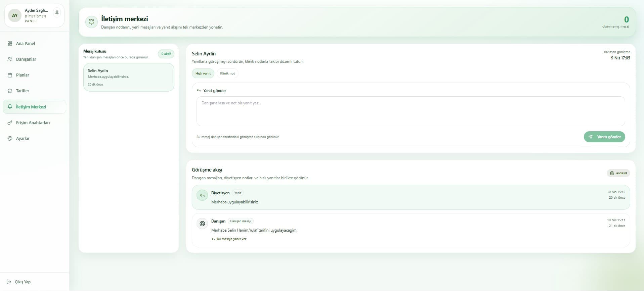Open Ana Panel from the sidebar
The image size is (644, 291).
[26, 44]
